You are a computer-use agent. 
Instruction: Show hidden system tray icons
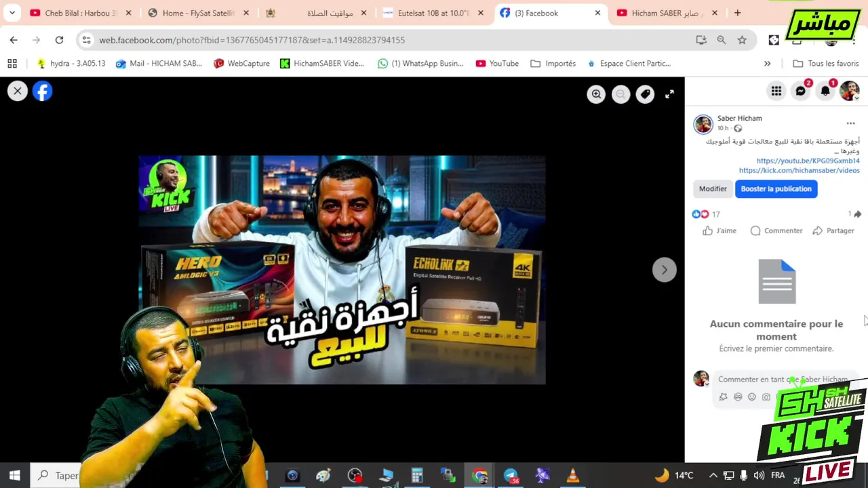[x=713, y=475]
